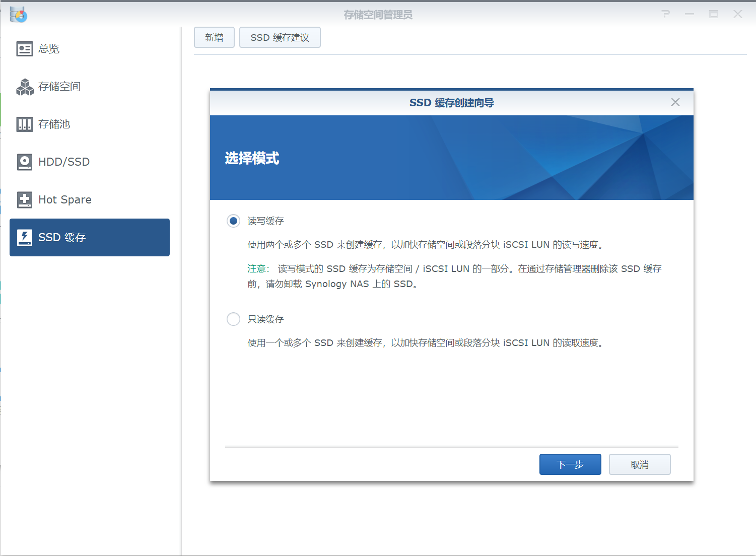Open the HDD/SSD disk icon
This screenshot has width=756, height=556.
coord(25,162)
